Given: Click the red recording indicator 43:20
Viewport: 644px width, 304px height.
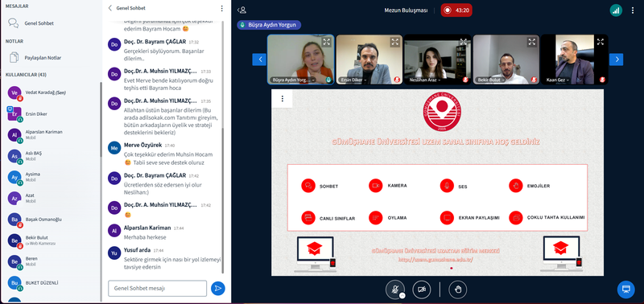Looking at the screenshot, I should click(x=456, y=10).
